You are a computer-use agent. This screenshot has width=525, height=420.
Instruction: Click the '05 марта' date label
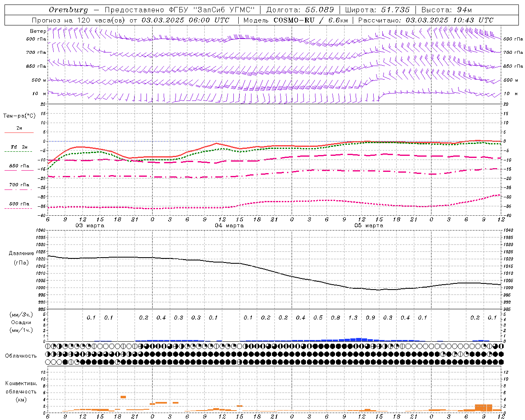tap(369, 226)
